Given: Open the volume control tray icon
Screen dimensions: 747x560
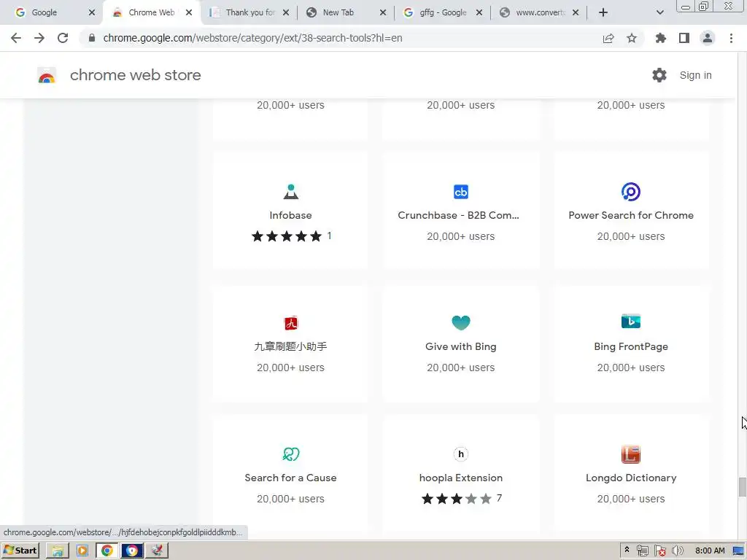Looking at the screenshot, I should coord(678,551).
